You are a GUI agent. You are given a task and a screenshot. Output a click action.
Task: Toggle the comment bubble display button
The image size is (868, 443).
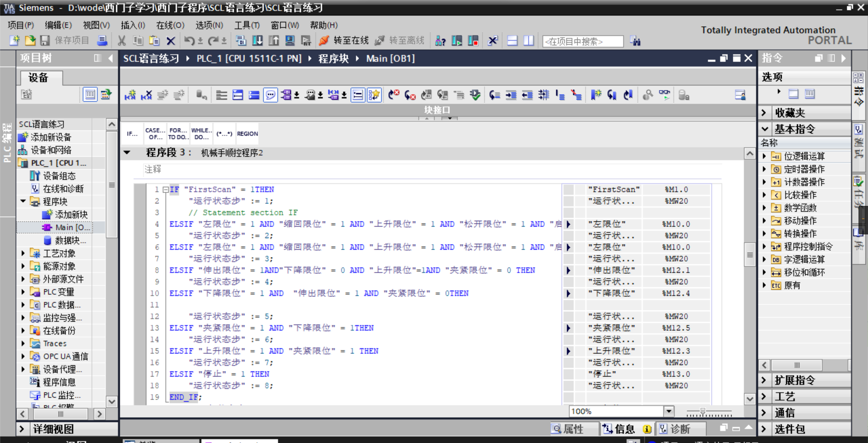270,95
